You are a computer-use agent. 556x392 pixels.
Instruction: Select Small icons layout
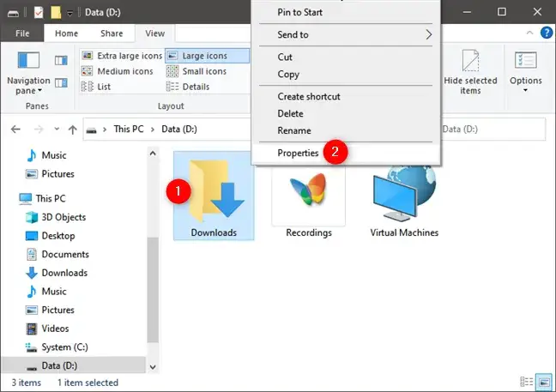pos(196,71)
